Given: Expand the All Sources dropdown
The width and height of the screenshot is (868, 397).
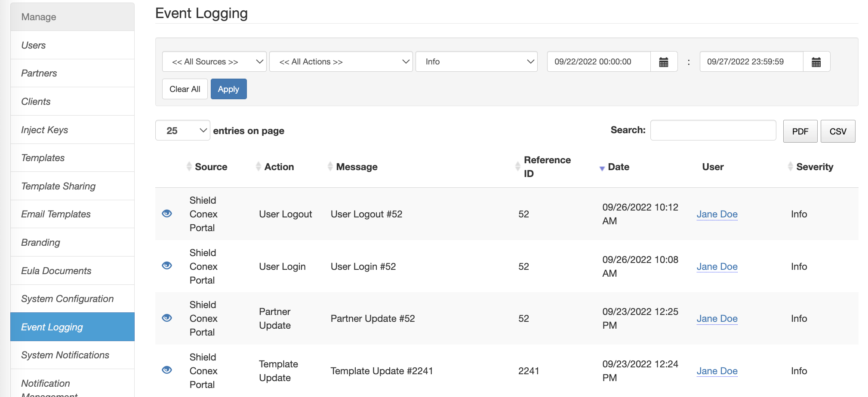Looking at the screenshot, I should click(x=214, y=61).
